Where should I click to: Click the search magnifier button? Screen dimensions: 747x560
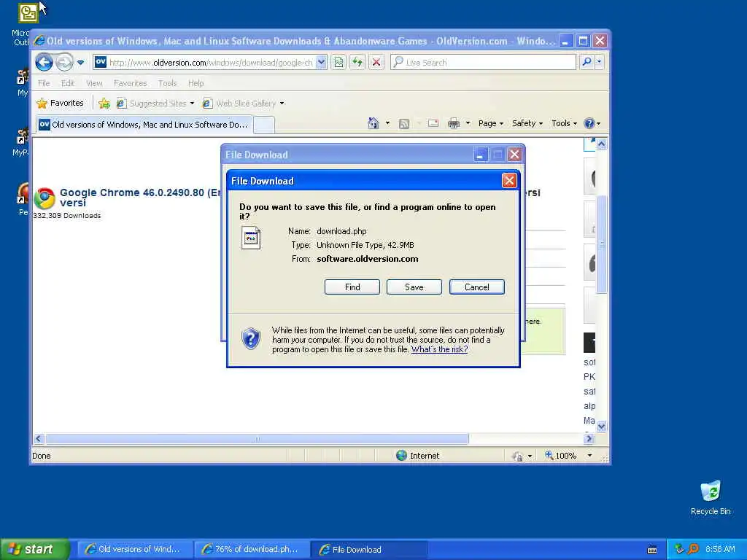[587, 62]
